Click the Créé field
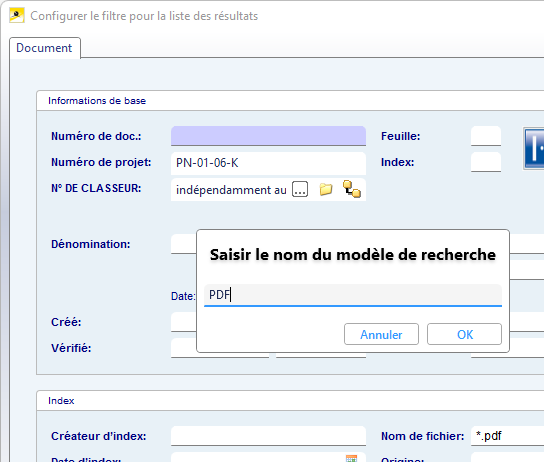This screenshot has height=462, width=544. 184,322
